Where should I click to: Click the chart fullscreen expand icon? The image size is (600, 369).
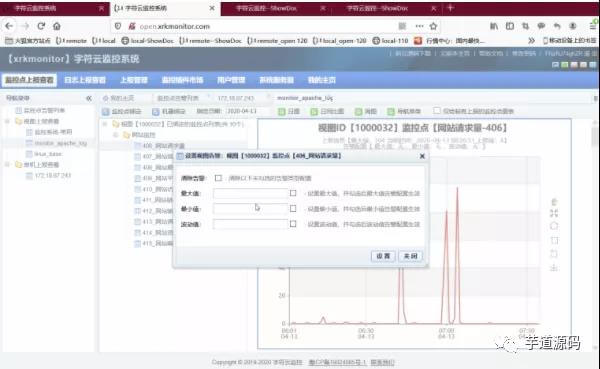(x=554, y=213)
